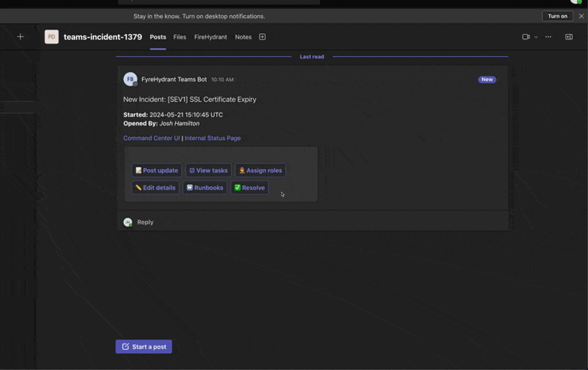
Task: Click the Edit details button
Action: 156,188
